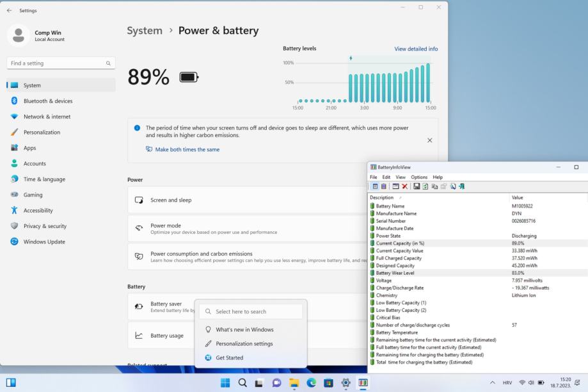Click the battery icon in system tray
Image resolution: width=588 pixels, height=392 pixels.
pos(541,382)
